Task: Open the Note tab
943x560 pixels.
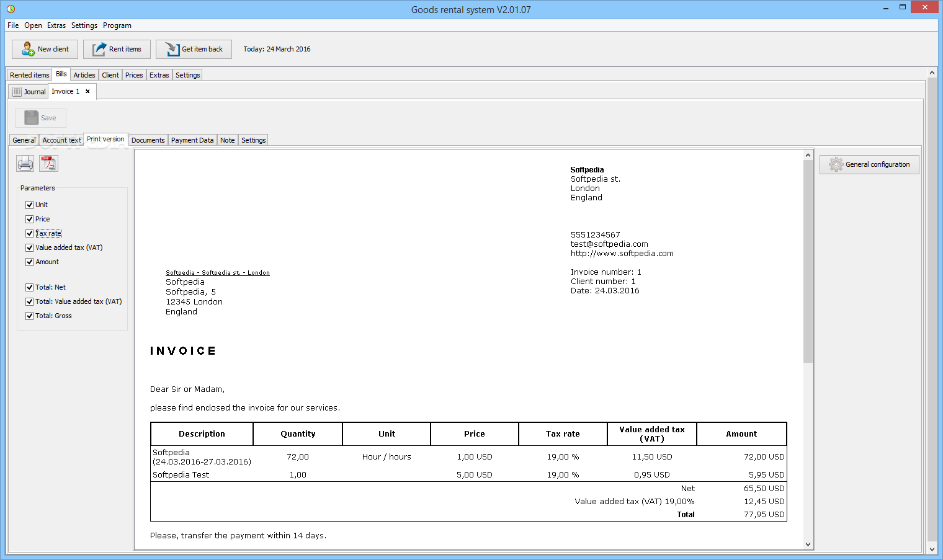Action: coord(228,140)
